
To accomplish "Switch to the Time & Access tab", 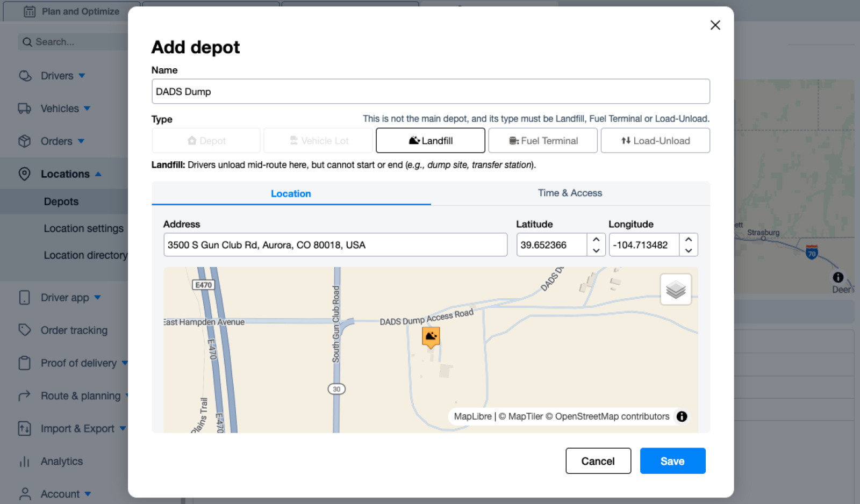I will [x=570, y=193].
